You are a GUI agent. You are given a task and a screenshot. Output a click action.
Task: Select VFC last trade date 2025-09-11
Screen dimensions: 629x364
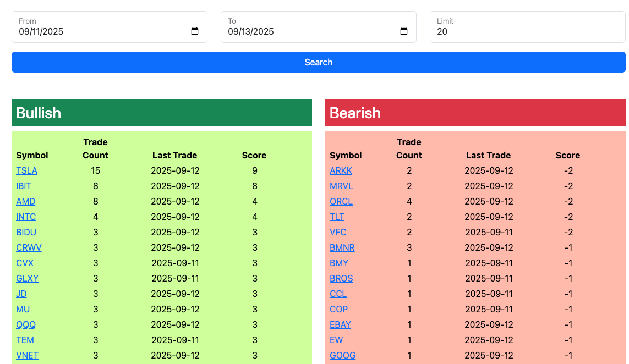coord(489,233)
